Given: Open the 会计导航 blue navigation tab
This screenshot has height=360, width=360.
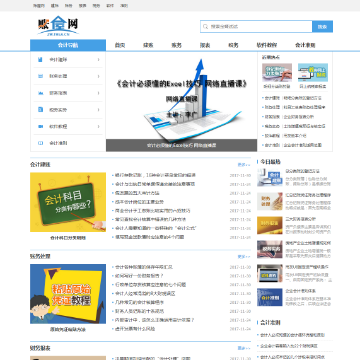Looking at the screenshot, I should pos(68,45).
